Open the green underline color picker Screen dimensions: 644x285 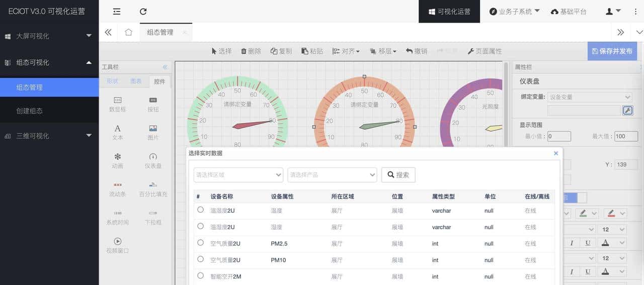point(587,214)
